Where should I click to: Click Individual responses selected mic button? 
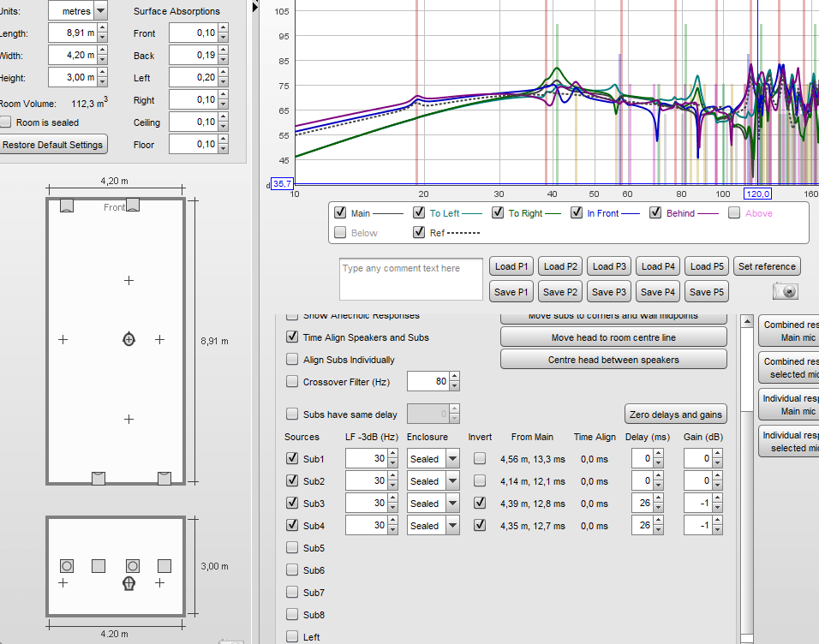[789, 441]
